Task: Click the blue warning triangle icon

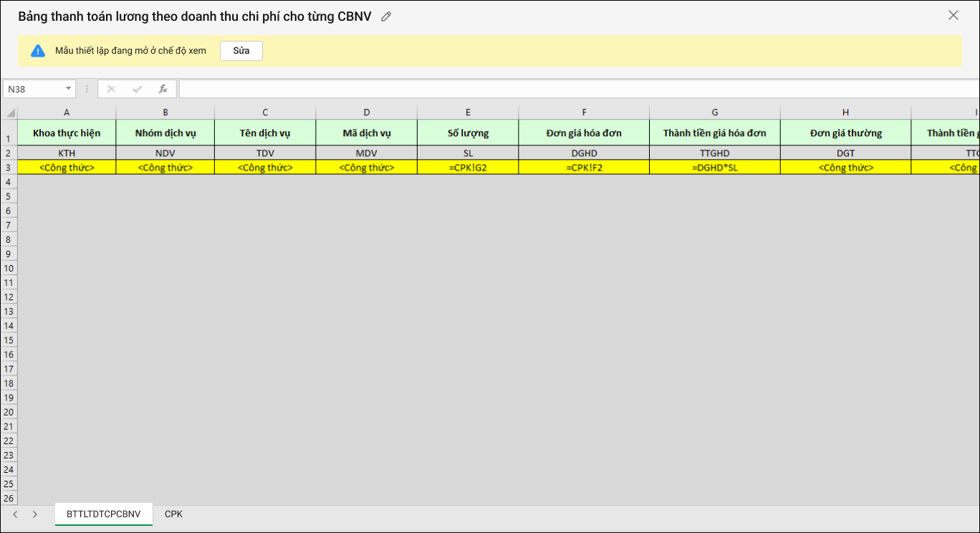Action: [x=38, y=51]
